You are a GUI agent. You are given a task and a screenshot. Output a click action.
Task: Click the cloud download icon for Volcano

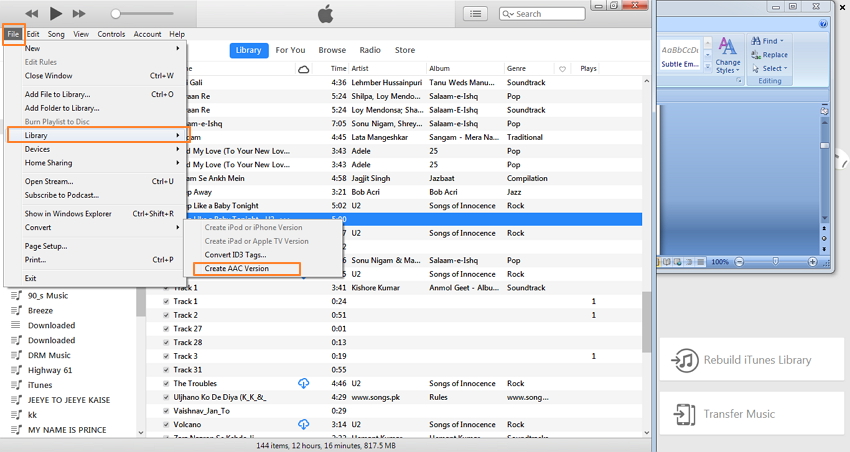pos(304,424)
